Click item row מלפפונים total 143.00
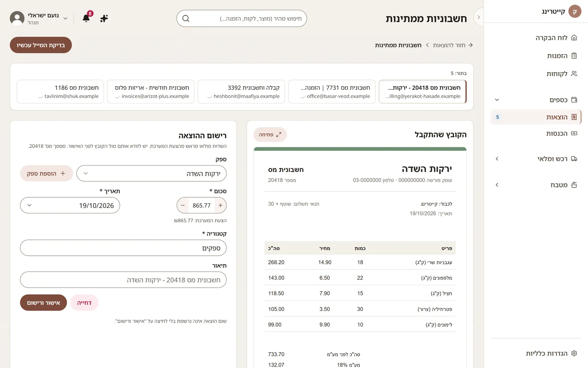 tap(360, 278)
